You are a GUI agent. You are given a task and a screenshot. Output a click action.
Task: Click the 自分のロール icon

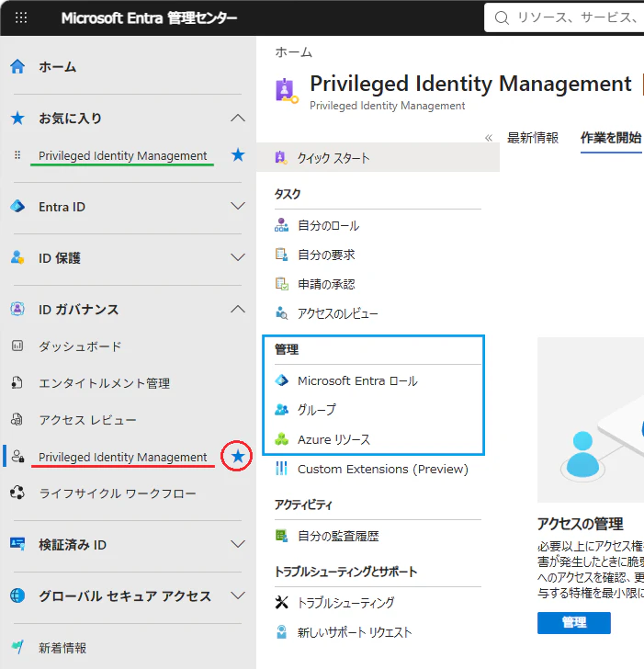pyautogui.click(x=281, y=225)
